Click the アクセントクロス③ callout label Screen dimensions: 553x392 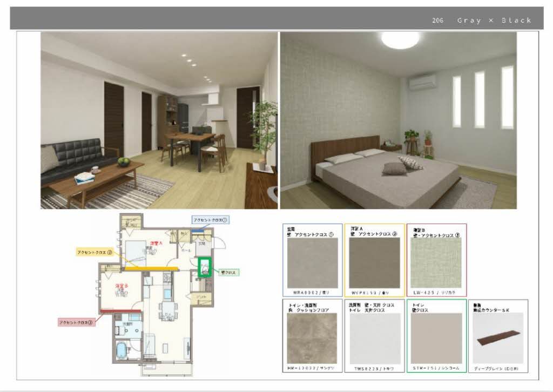pos(76,322)
